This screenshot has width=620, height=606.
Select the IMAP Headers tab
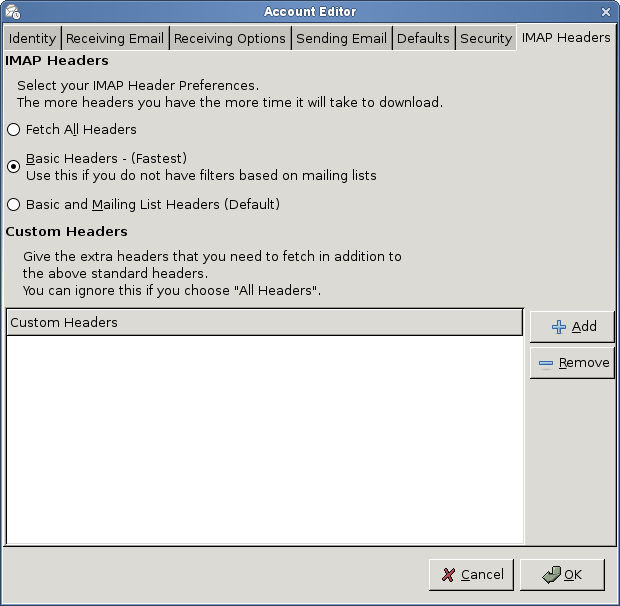point(565,37)
